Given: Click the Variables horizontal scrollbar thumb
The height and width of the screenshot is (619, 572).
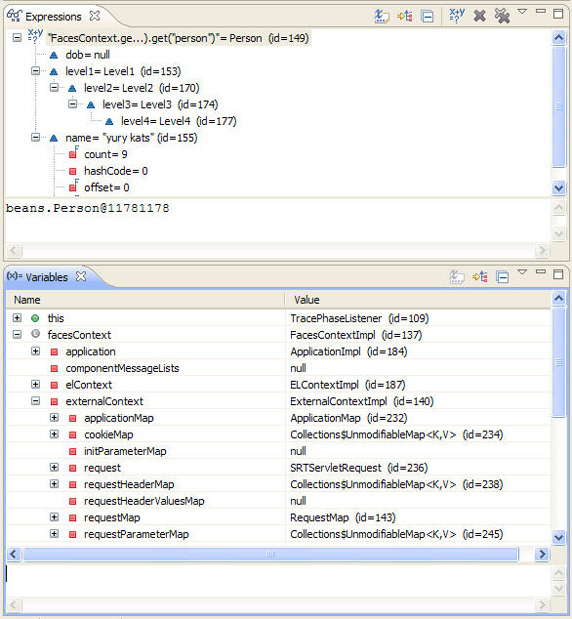Looking at the screenshot, I should pos(271,554).
